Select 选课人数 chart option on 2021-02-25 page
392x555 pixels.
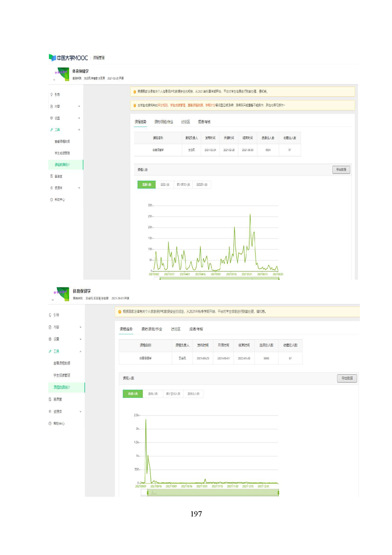pyautogui.click(x=146, y=185)
